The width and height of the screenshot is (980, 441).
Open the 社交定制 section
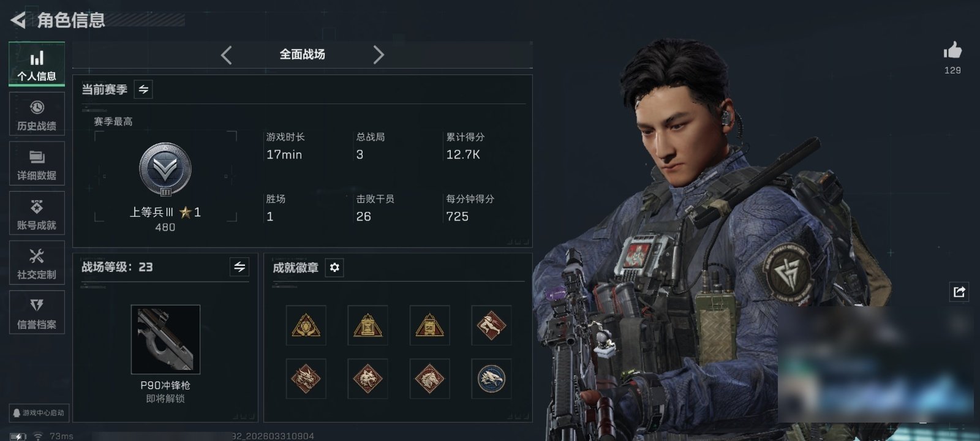pos(37,263)
